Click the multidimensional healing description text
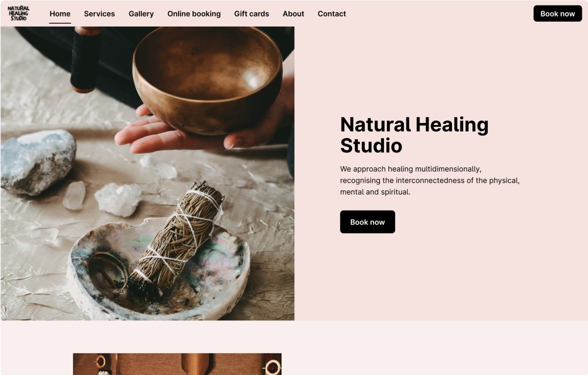The width and height of the screenshot is (588, 375). click(430, 180)
